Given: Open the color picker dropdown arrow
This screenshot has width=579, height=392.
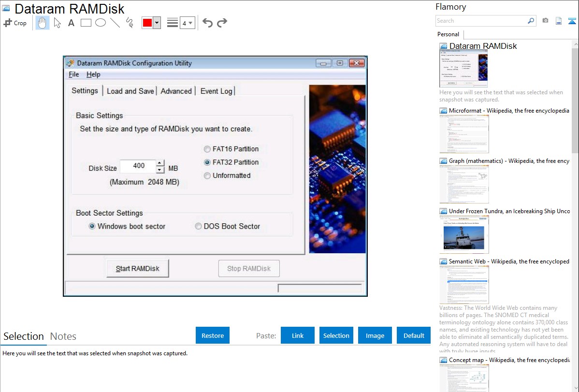Looking at the screenshot, I should 157,23.
